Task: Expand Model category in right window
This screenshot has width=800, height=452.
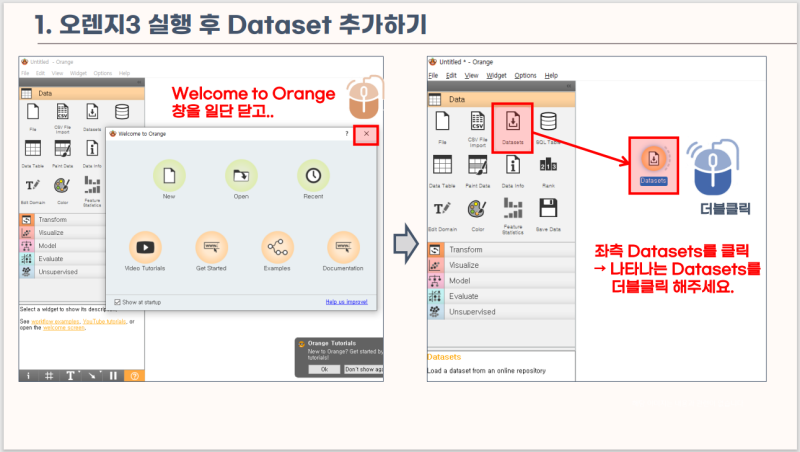Action: click(x=502, y=281)
